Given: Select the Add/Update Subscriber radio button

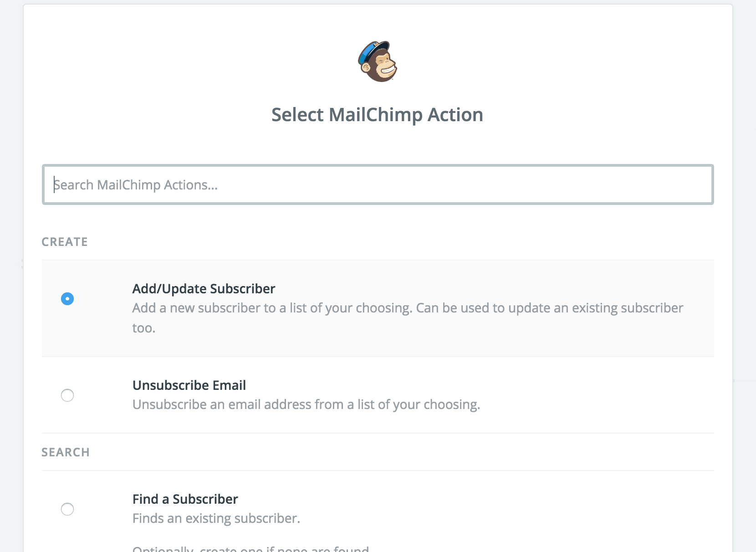Looking at the screenshot, I should [67, 299].
